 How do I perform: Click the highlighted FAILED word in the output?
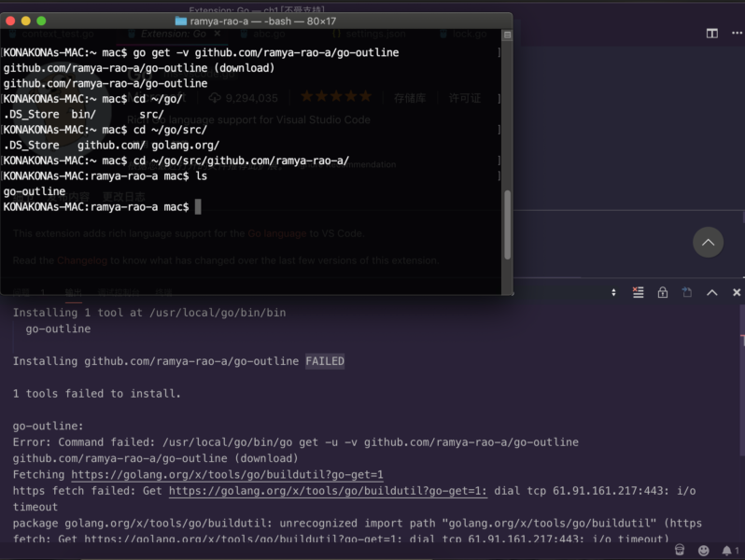(325, 361)
